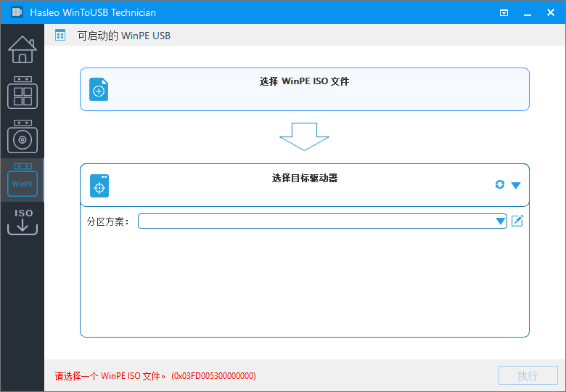Click the page icon beside 可启动的 WinPE USB
This screenshot has width=566, height=392.
(x=60, y=36)
